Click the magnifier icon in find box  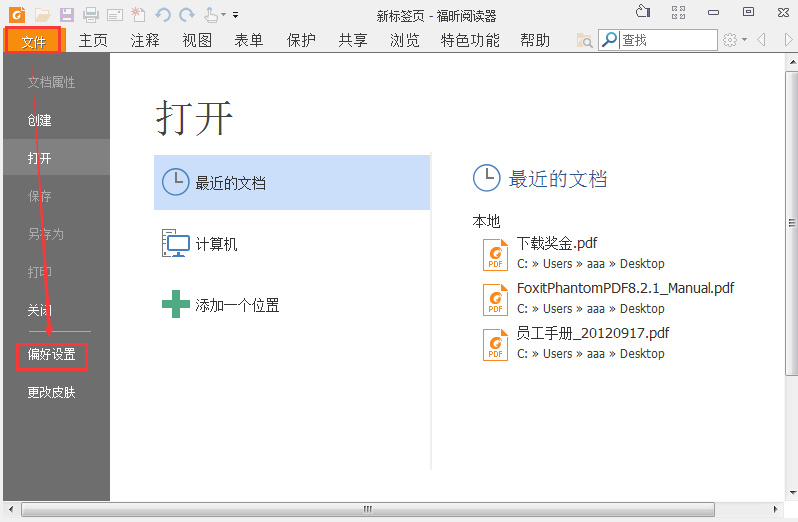coord(609,39)
